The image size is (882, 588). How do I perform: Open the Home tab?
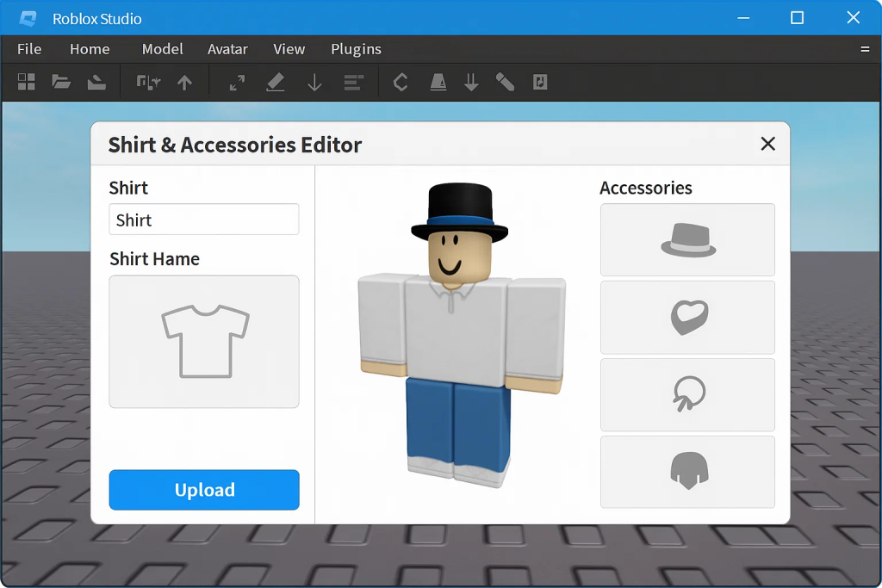coord(90,49)
